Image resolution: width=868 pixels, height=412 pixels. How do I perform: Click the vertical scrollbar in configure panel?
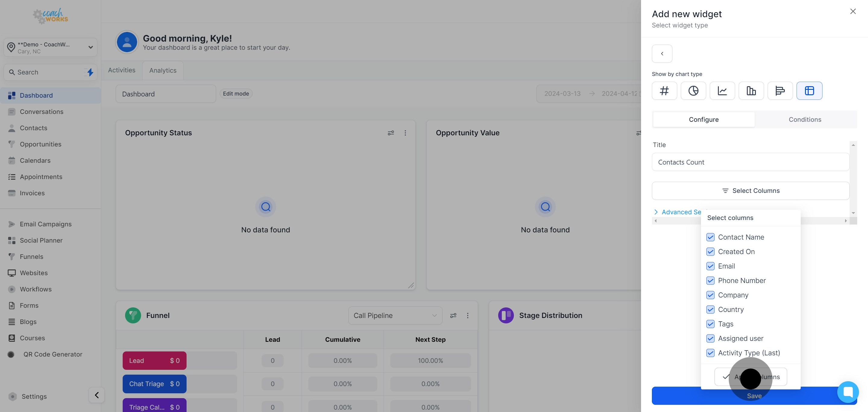click(x=853, y=178)
